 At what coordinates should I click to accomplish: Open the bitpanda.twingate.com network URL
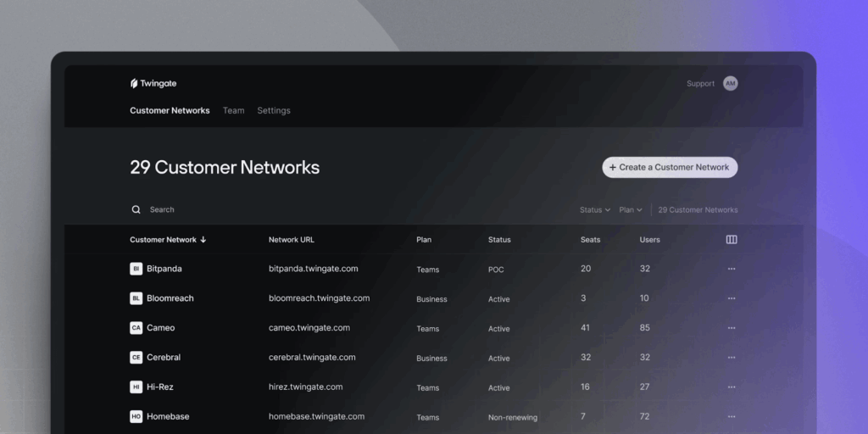(x=313, y=269)
